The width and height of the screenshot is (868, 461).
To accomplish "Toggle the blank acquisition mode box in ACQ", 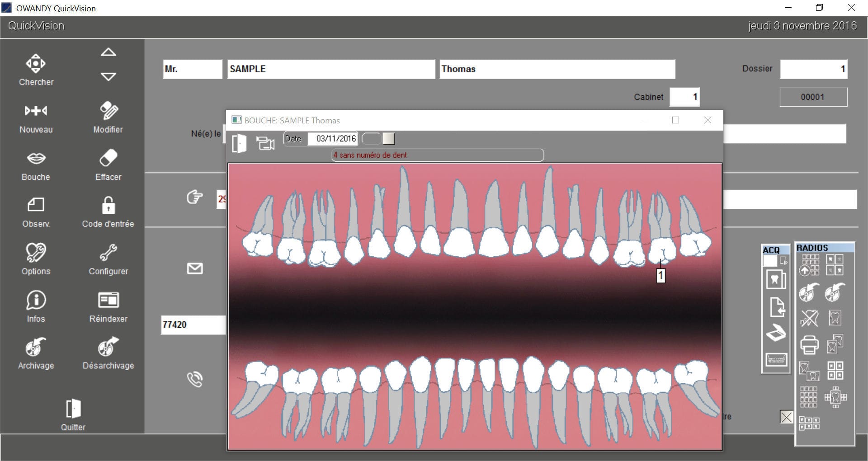I will (x=770, y=261).
